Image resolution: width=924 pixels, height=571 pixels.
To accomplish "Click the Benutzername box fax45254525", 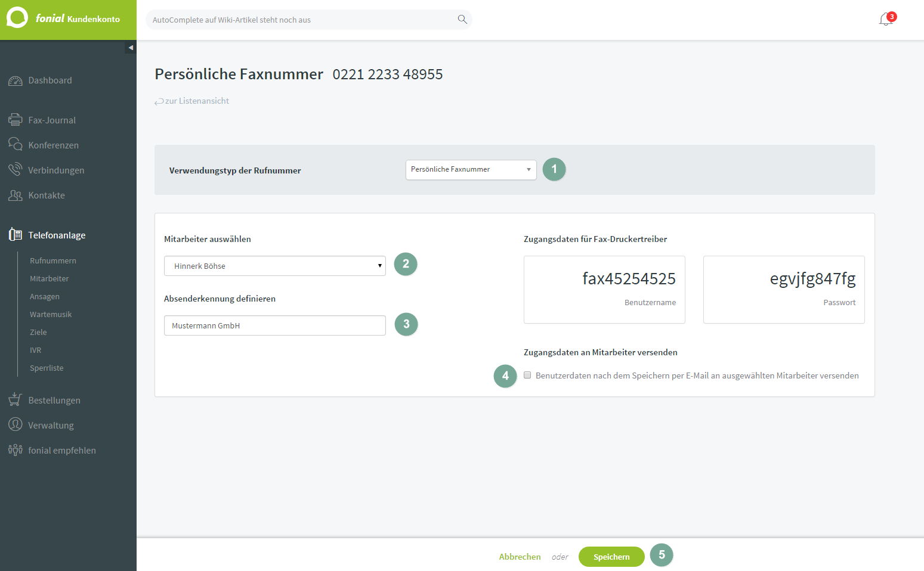I will 604,290.
